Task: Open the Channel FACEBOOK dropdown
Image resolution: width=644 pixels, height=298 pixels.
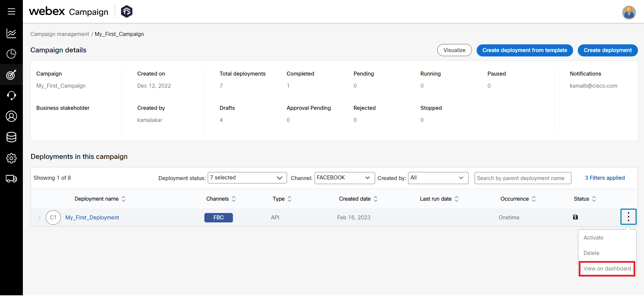Action: click(345, 178)
